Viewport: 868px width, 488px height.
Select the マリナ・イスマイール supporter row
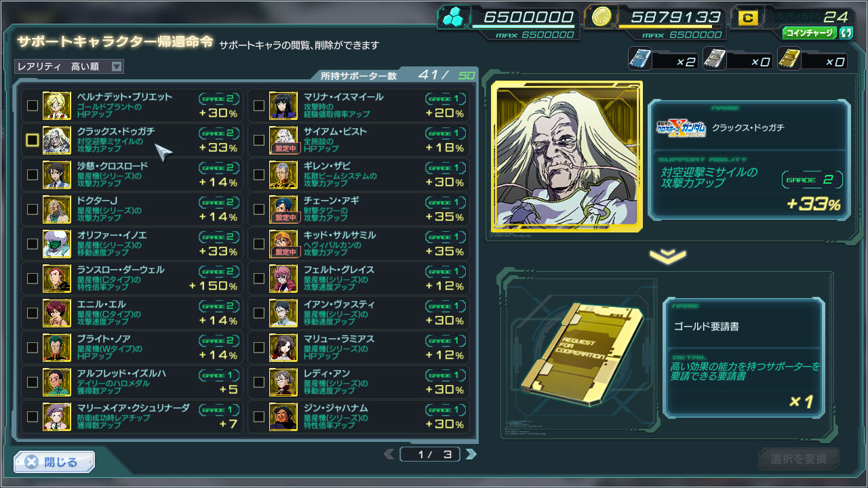click(358, 106)
